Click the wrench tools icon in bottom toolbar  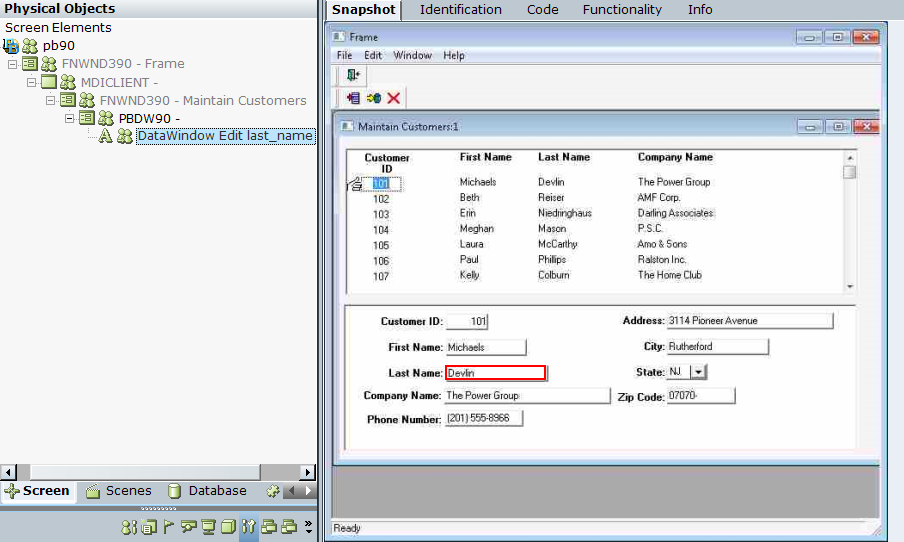pyautogui.click(x=249, y=527)
